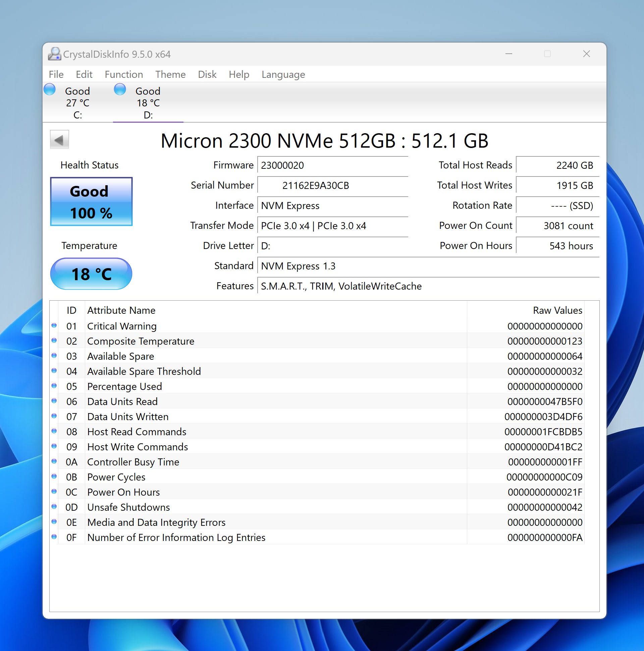Click status dot for Data Units Read row
644x651 pixels.
click(54, 401)
